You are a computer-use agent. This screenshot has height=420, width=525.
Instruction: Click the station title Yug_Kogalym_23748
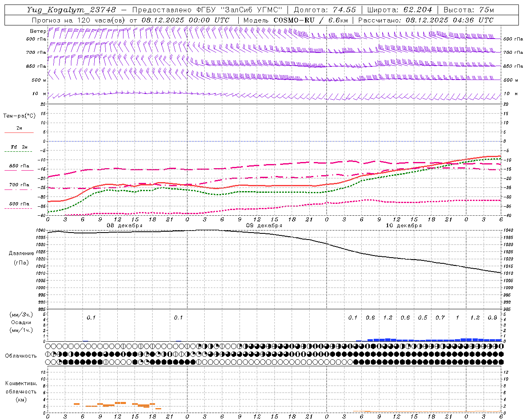(x=71, y=9)
